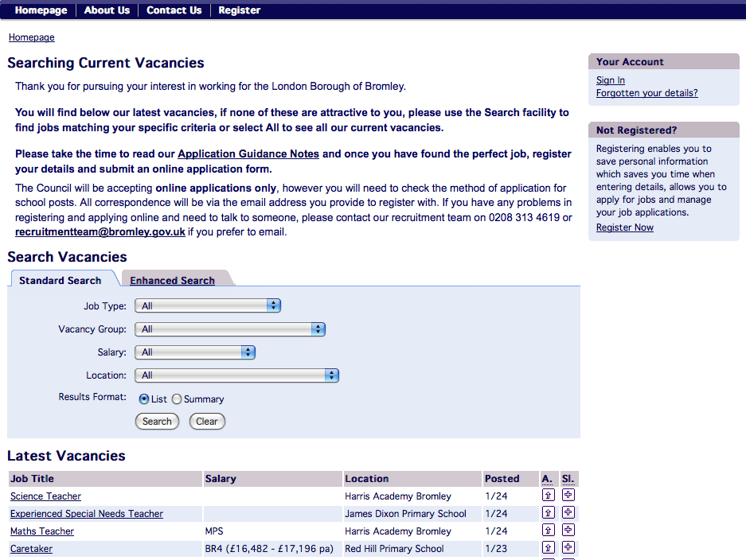Screen dimensions: 746x560
Task: Open About Us in the top navigation
Action: tap(107, 10)
